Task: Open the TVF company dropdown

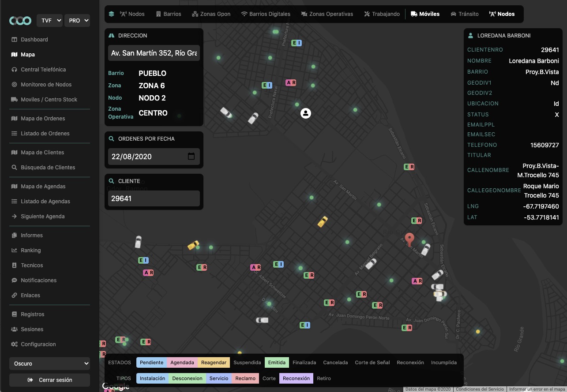Action: (x=49, y=21)
